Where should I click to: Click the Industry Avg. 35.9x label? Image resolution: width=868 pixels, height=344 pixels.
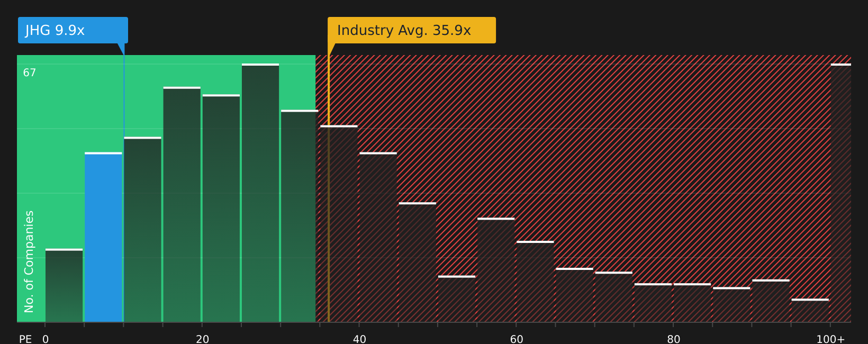pyautogui.click(x=412, y=30)
